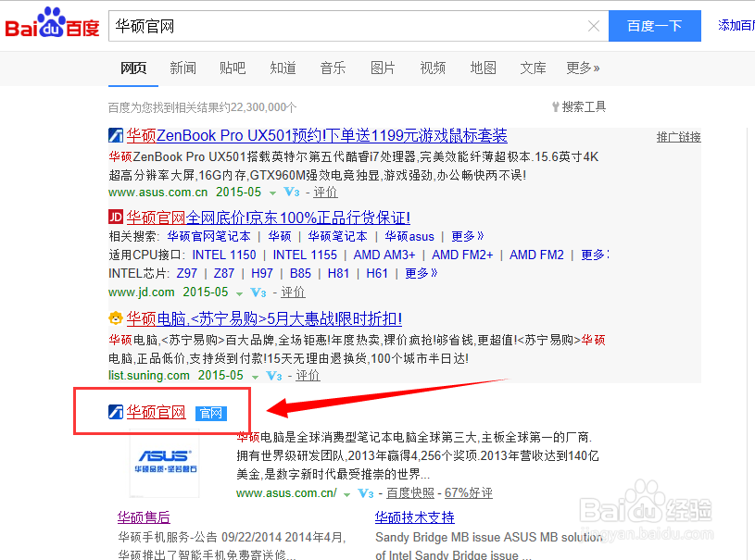Click 更多» in the 相关搜索 row

click(468, 236)
